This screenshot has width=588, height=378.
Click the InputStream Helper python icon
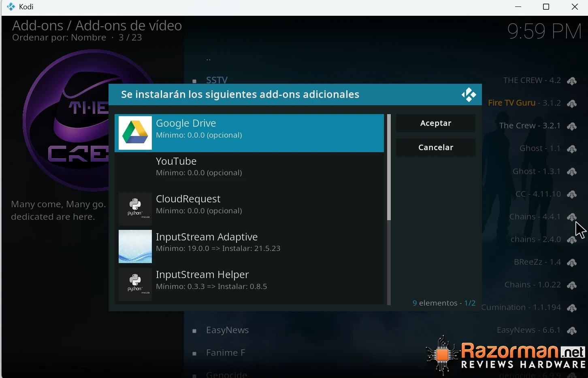(x=135, y=285)
